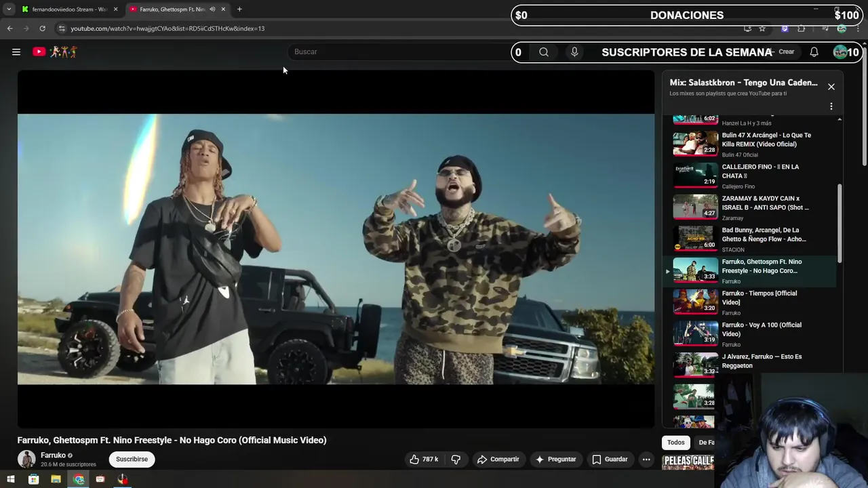Open the Farruko channel name link
The width and height of the screenshot is (868, 488).
pyautogui.click(x=53, y=455)
